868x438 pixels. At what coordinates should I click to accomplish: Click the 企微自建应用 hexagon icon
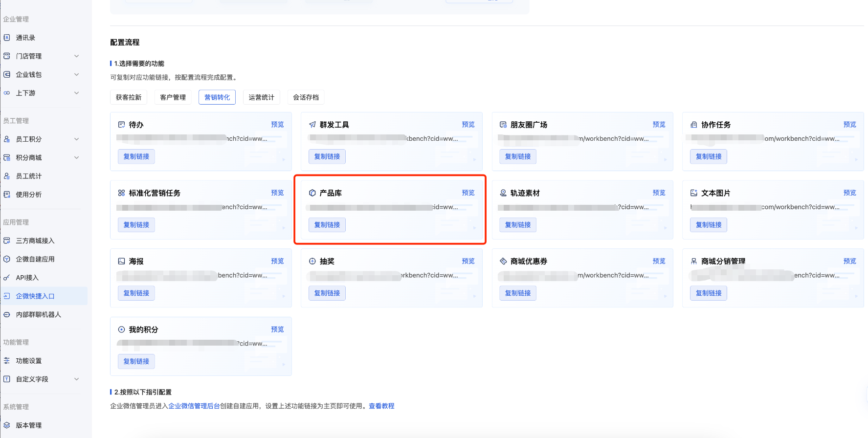click(7, 259)
